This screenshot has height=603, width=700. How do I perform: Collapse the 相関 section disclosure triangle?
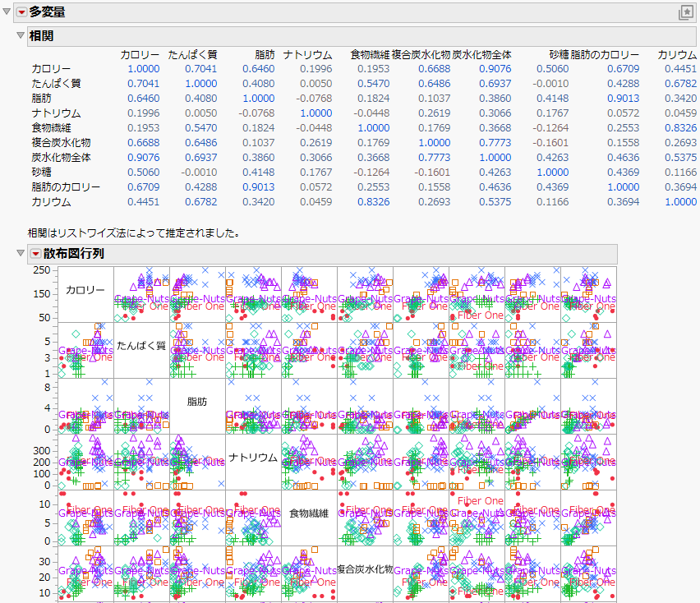pyautogui.click(x=20, y=35)
